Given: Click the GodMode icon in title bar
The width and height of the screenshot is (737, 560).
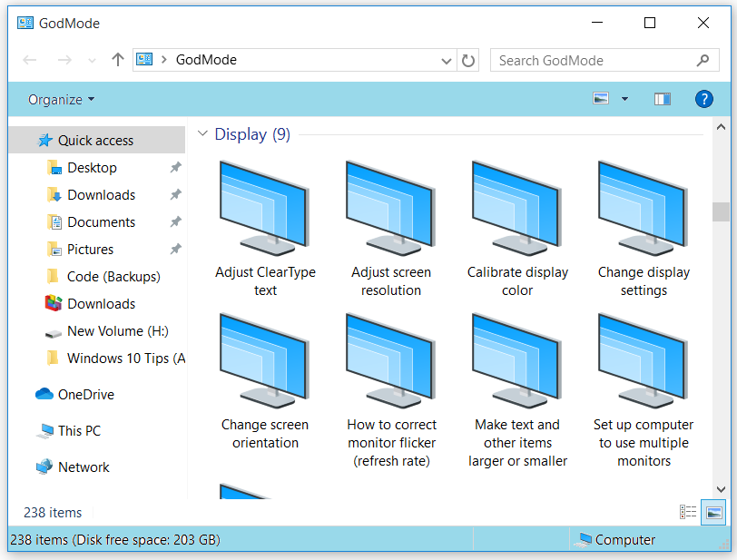Looking at the screenshot, I should 25,23.
